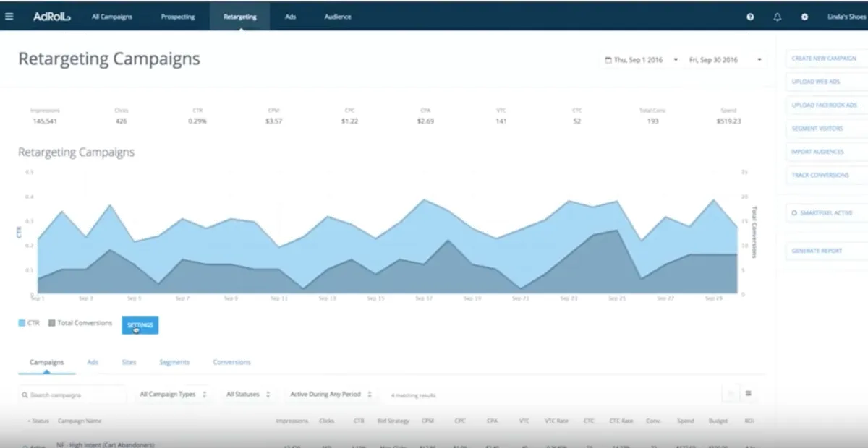This screenshot has width=868, height=448.
Task: Click Create New Campaign button
Action: point(826,59)
